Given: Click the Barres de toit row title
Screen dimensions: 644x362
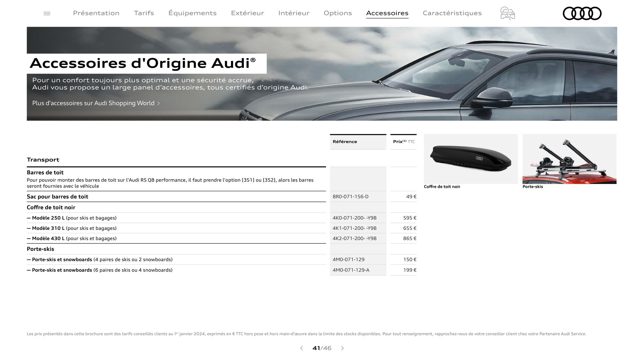Looking at the screenshot, I should click(45, 173).
